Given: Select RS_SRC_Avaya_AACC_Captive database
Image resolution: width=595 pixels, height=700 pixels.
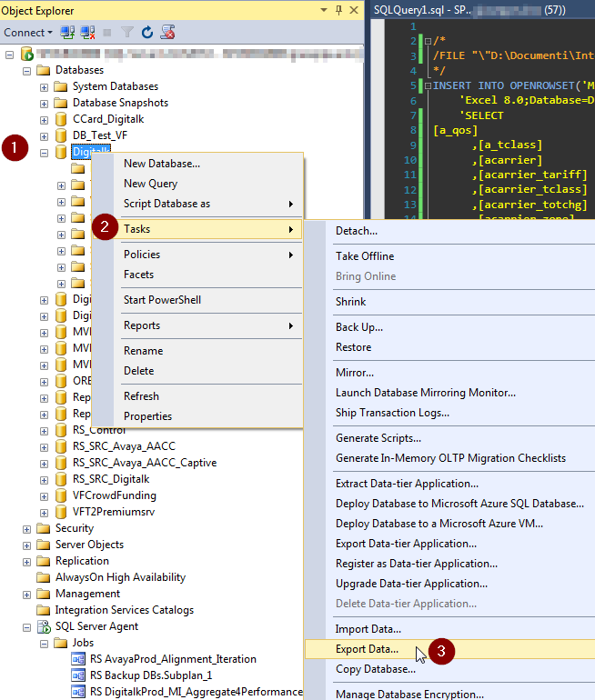Looking at the screenshot, I should 145,463.
